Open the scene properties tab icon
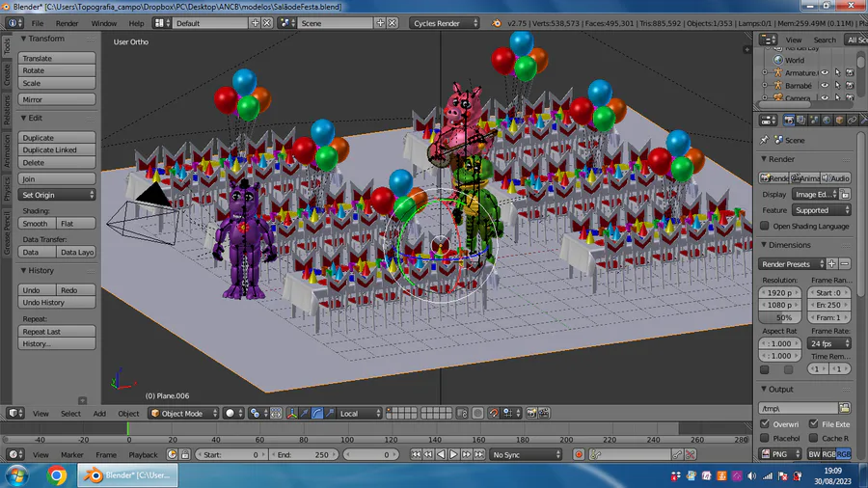868x488 pixels. pyautogui.click(x=814, y=120)
